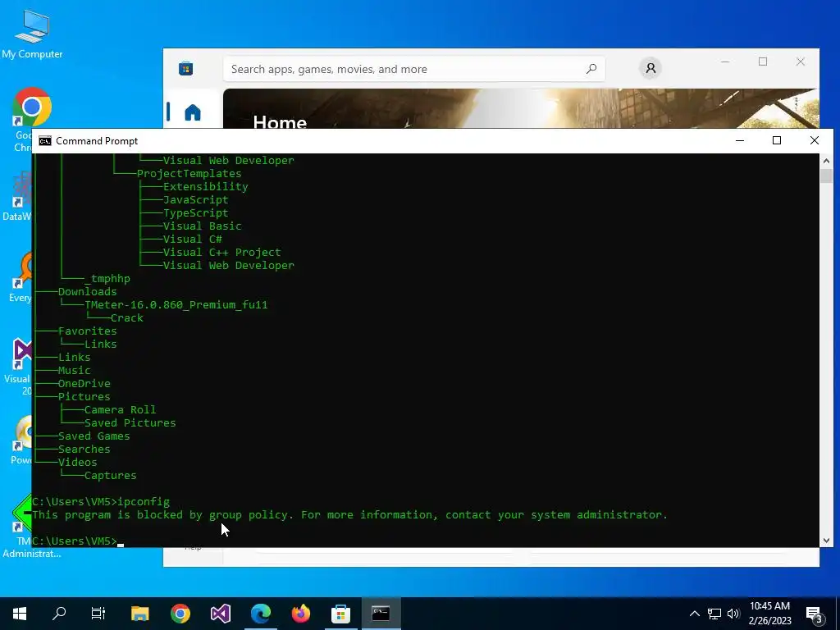Launch Visual Studio from the taskbar
This screenshot has height=630, width=840.
pos(220,614)
